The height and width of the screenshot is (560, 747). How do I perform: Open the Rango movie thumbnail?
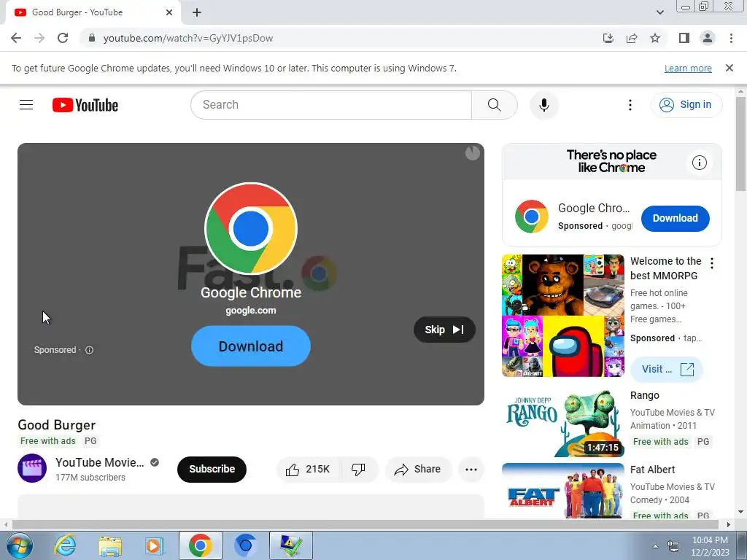point(562,423)
